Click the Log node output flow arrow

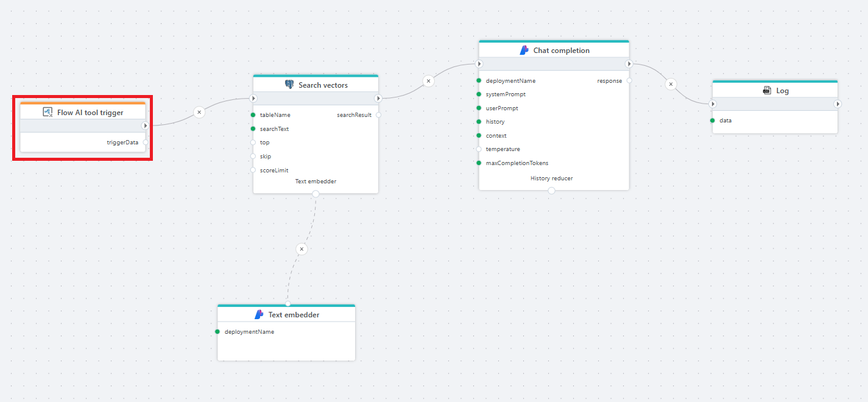(x=838, y=104)
